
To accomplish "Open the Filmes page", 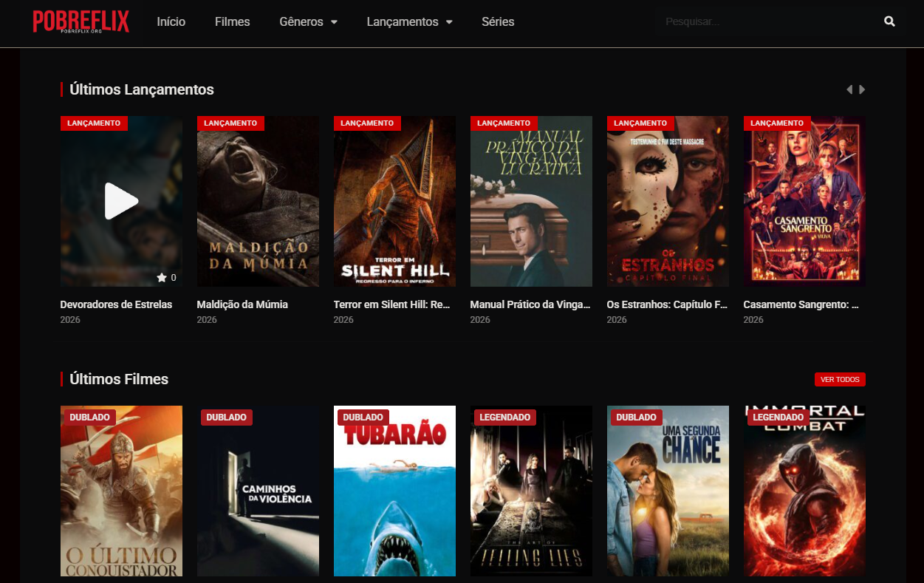I will click(x=232, y=21).
